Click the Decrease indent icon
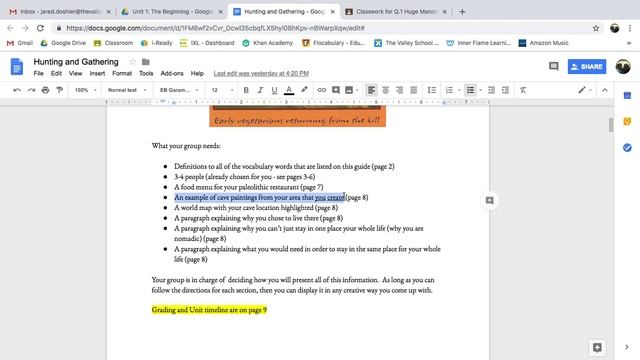Image resolution: width=640 pixels, height=360 pixels. (491, 90)
